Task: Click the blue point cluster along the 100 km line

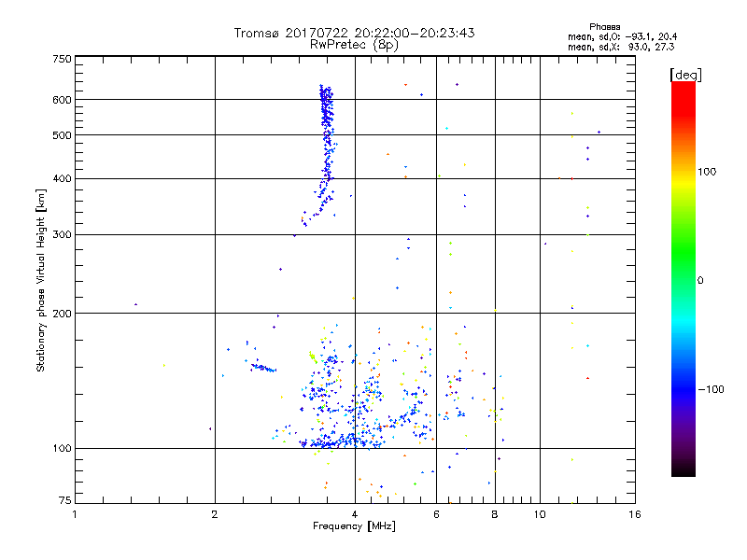Action: (341, 443)
